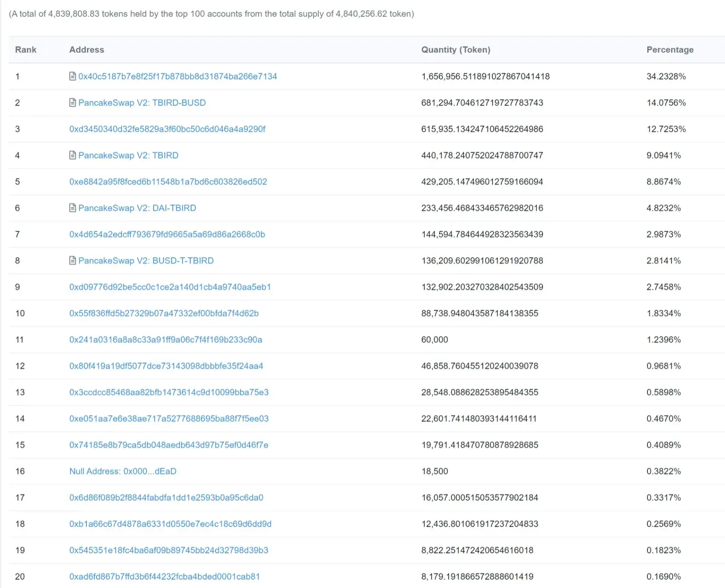Select the 18,500 quantity cell

click(434, 471)
